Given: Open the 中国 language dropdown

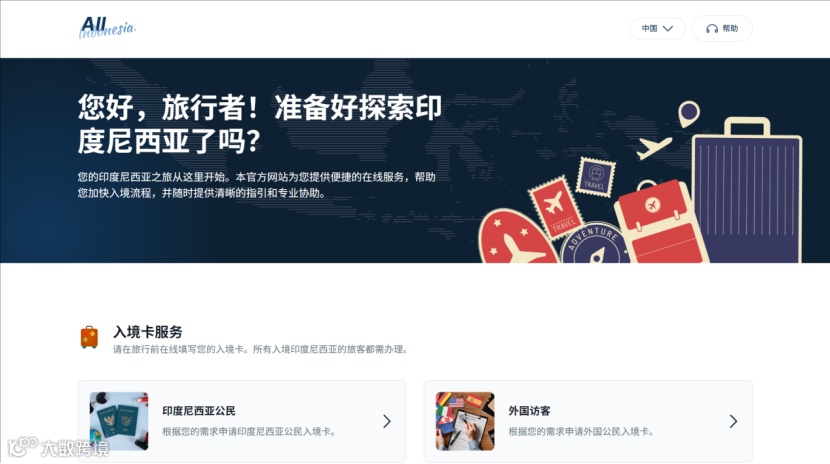Looking at the screenshot, I should (657, 29).
